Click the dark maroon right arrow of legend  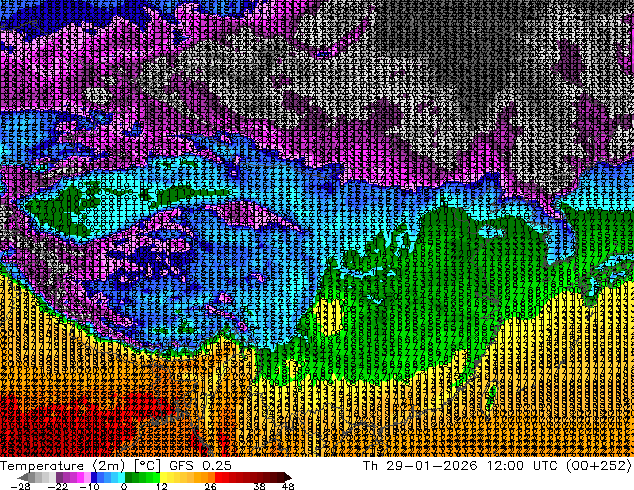pos(287,477)
